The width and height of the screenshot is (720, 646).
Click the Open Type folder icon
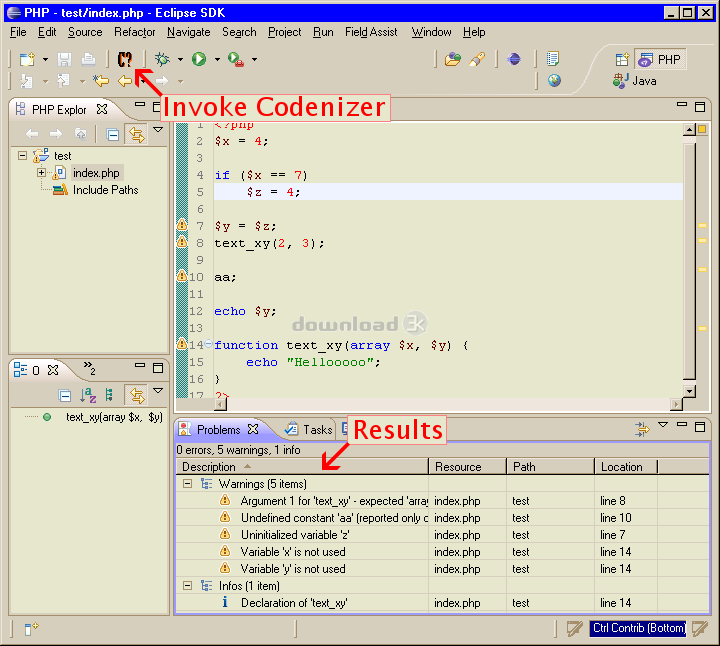453,59
